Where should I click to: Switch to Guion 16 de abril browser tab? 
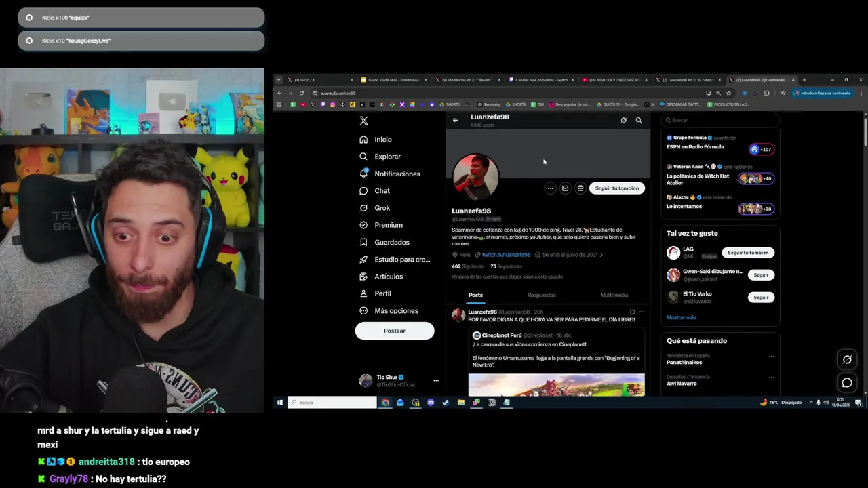click(394, 80)
